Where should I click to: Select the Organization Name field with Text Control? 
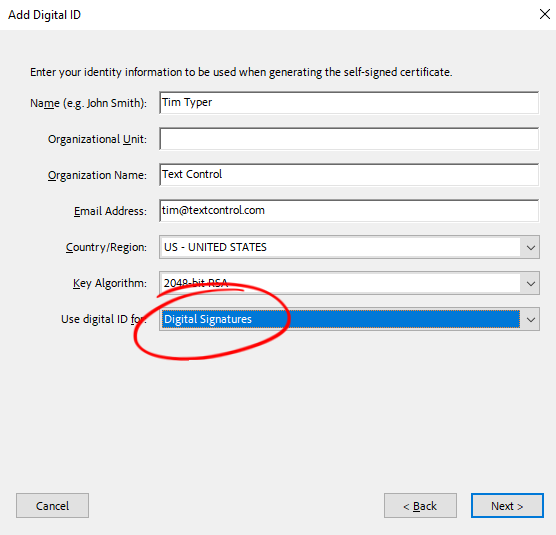(x=349, y=174)
